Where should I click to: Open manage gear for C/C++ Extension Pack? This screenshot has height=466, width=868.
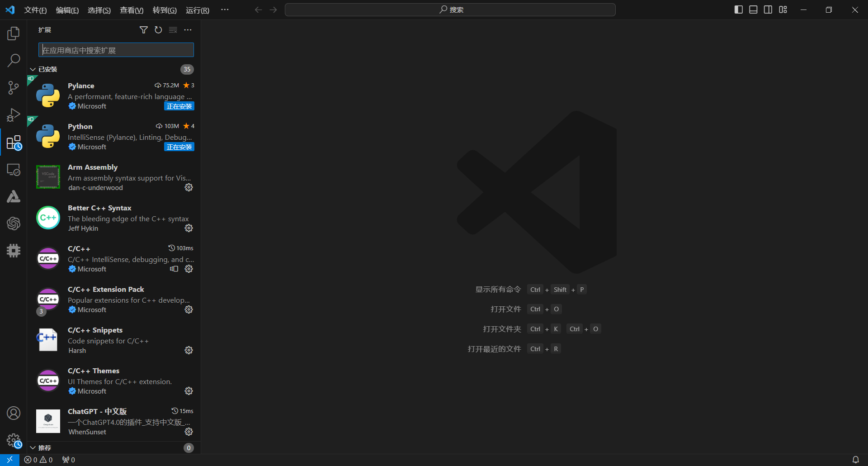coord(189,309)
